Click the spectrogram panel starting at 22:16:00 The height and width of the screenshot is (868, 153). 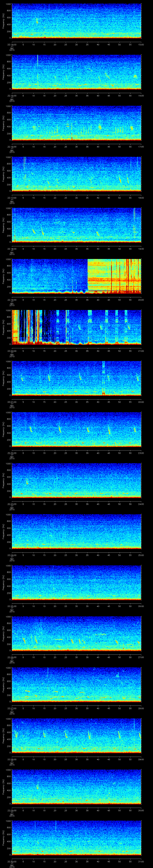pyautogui.click(x=76, y=123)
